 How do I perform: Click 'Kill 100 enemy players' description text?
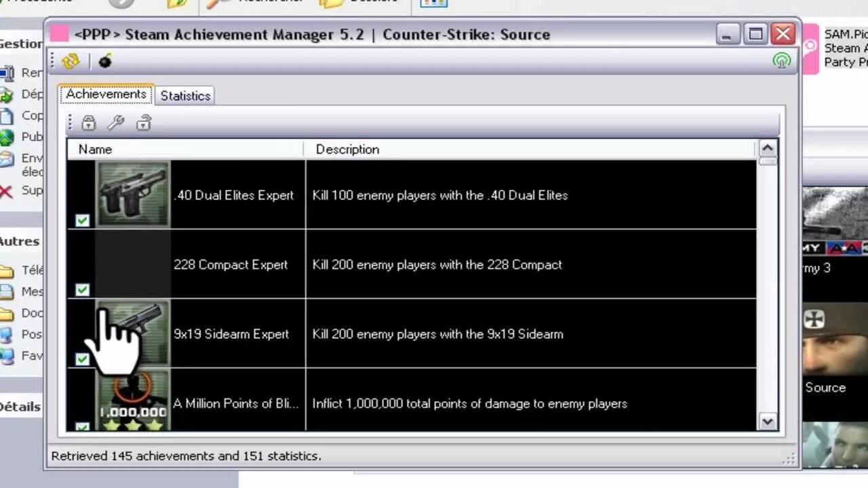(440, 195)
